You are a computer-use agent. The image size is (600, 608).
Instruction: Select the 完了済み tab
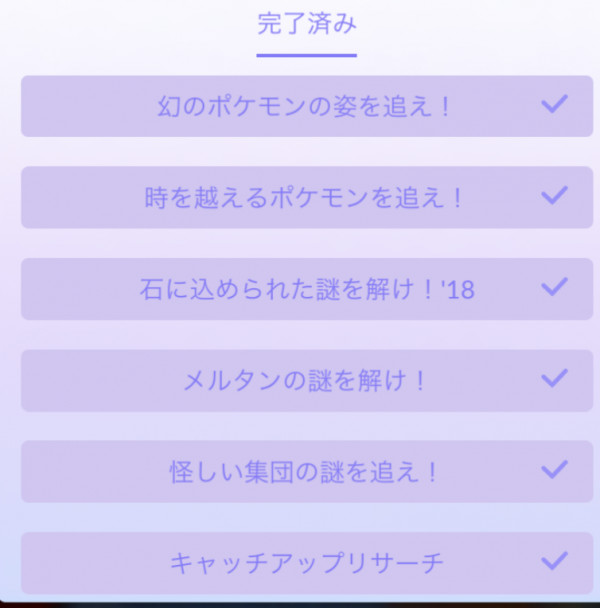[307, 24]
